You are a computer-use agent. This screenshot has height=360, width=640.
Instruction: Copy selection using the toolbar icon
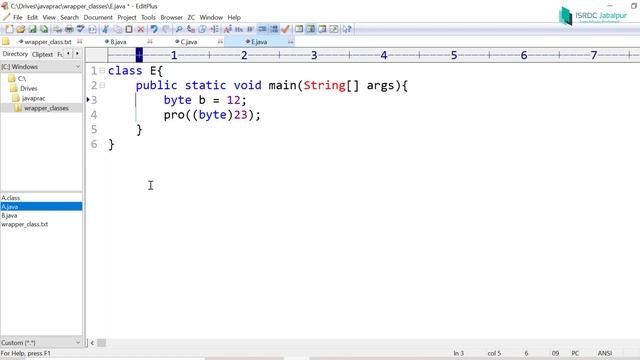(118, 29)
